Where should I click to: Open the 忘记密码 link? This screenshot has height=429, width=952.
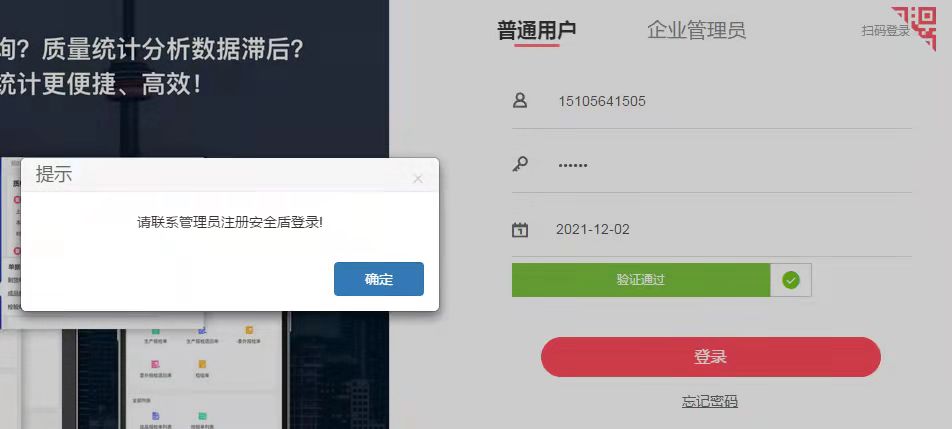click(x=710, y=401)
